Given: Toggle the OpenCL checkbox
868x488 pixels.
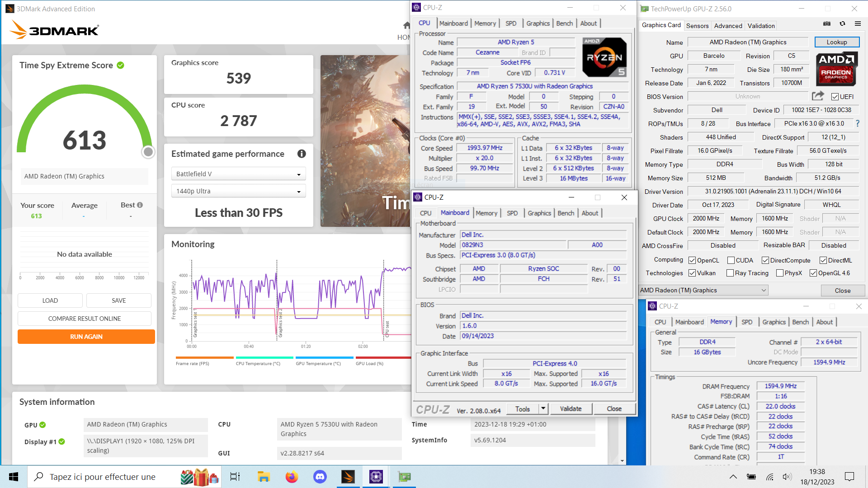Looking at the screenshot, I should pyautogui.click(x=692, y=260).
